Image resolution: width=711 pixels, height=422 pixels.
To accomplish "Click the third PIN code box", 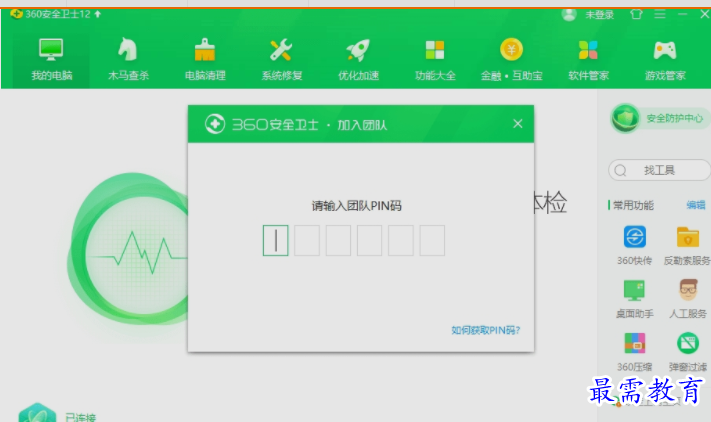I will 338,240.
